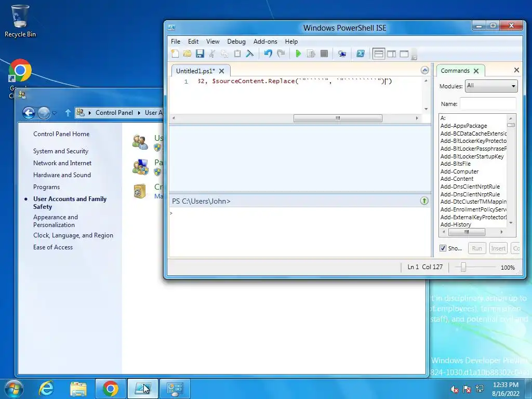Show the script pane on right layout icon

coord(392,54)
